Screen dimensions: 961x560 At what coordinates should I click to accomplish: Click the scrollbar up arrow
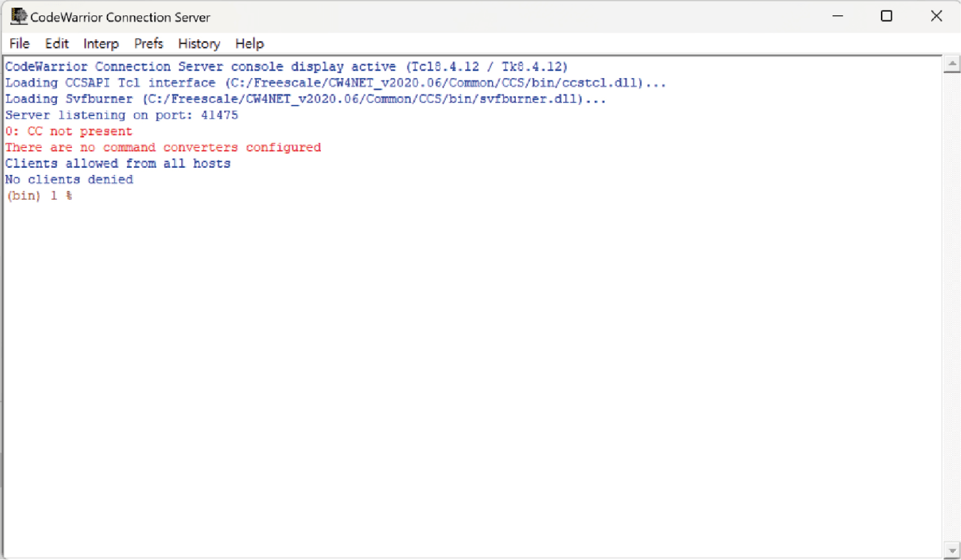pos(952,63)
